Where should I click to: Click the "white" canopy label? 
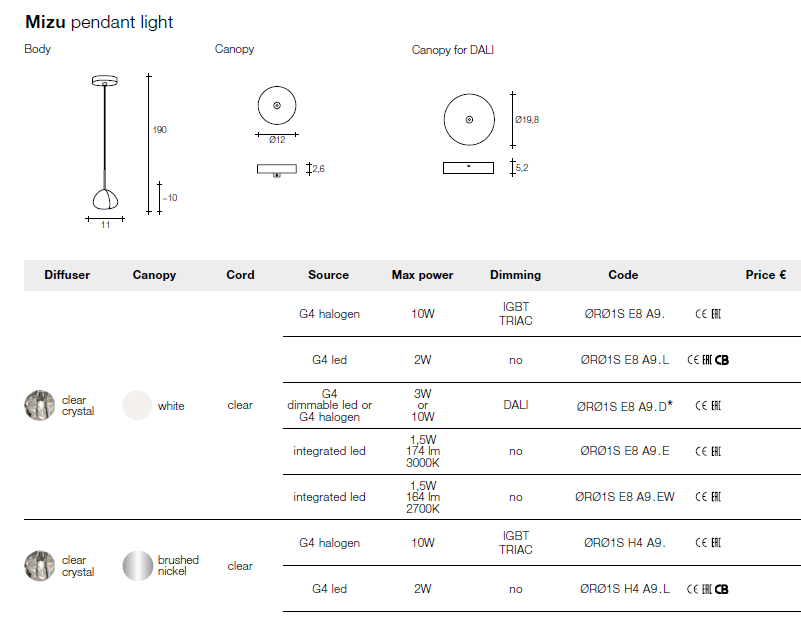tap(171, 406)
